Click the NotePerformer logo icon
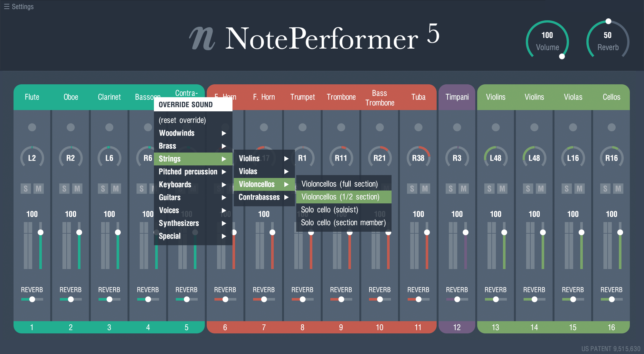This screenshot has height=354, width=644. point(202,39)
